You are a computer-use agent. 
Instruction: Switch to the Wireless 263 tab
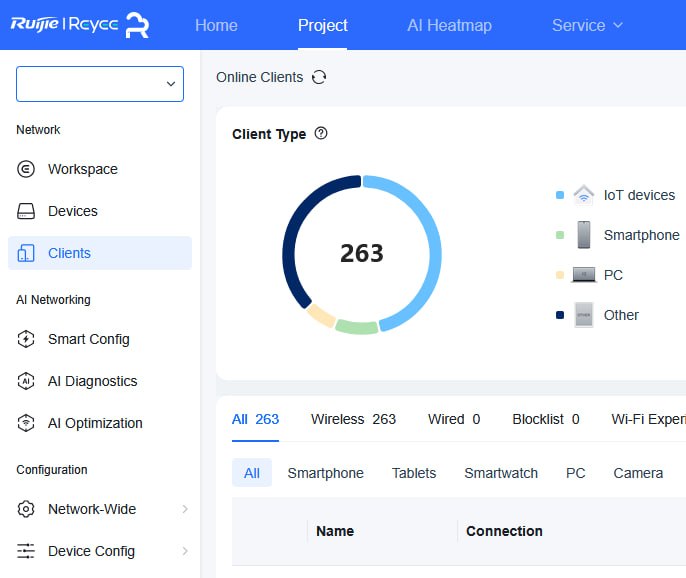coord(354,419)
